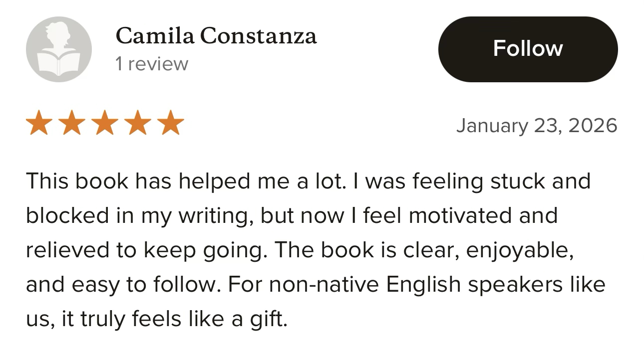Image resolution: width=644 pixels, height=363 pixels.
Task: Click the first orange rating star
Action: pyautogui.click(x=38, y=123)
